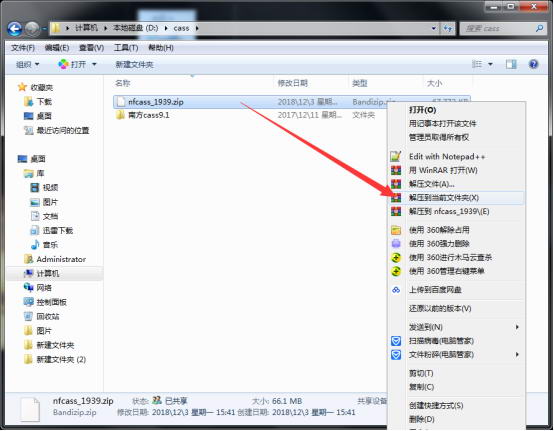Image resolution: width=554 pixels, height=431 pixels.
Task: Click the purple 360强力删除 icon
Action: point(396,244)
